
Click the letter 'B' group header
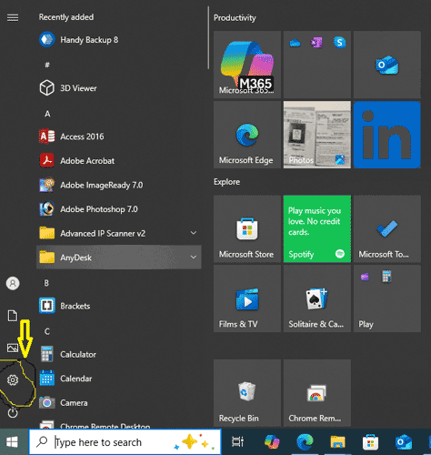(47, 283)
